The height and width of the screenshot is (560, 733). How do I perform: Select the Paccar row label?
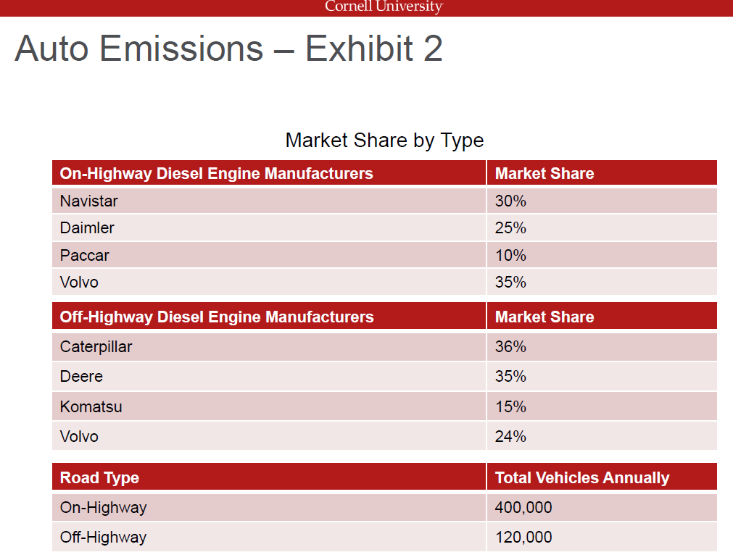tap(84, 255)
